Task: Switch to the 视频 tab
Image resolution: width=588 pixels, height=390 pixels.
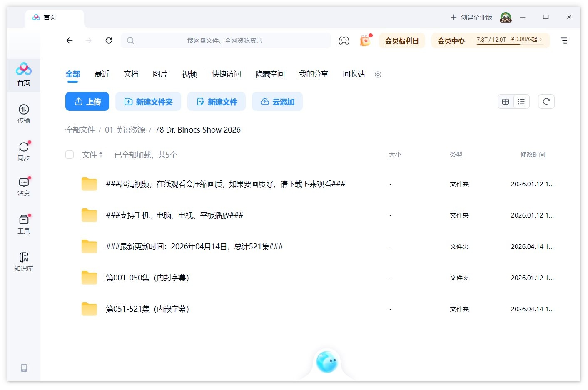Action: tap(189, 74)
